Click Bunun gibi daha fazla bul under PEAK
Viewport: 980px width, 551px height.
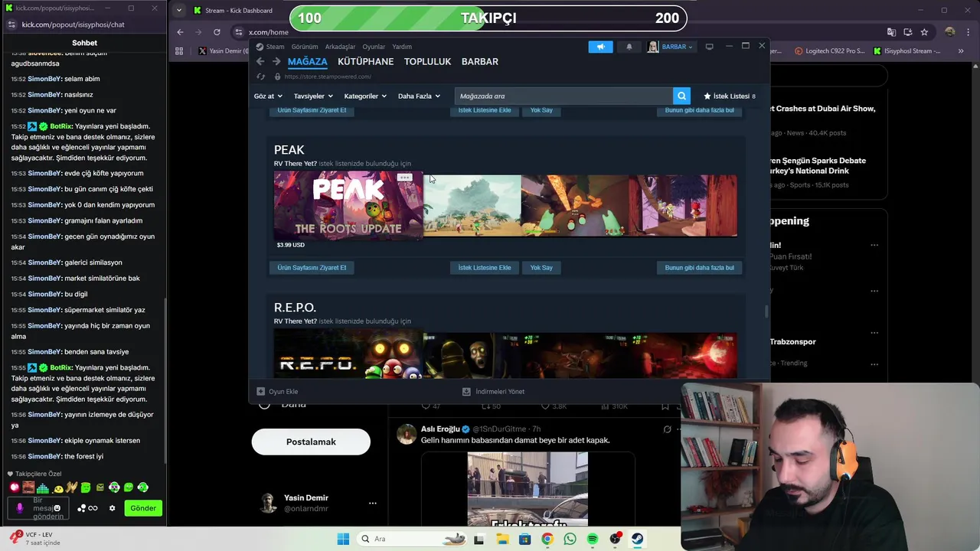coord(699,268)
